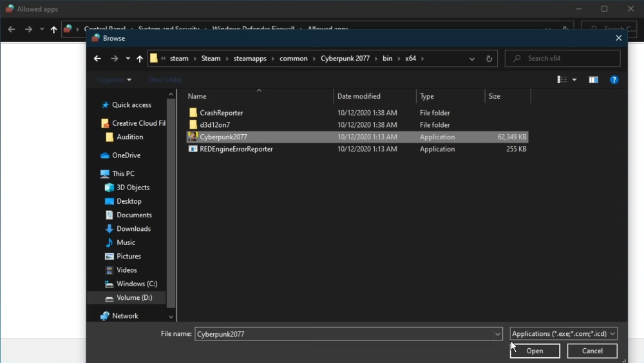Open the address bar previous locations dropdown
Viewport: 644px width, 363px height.
coord(472,59)
